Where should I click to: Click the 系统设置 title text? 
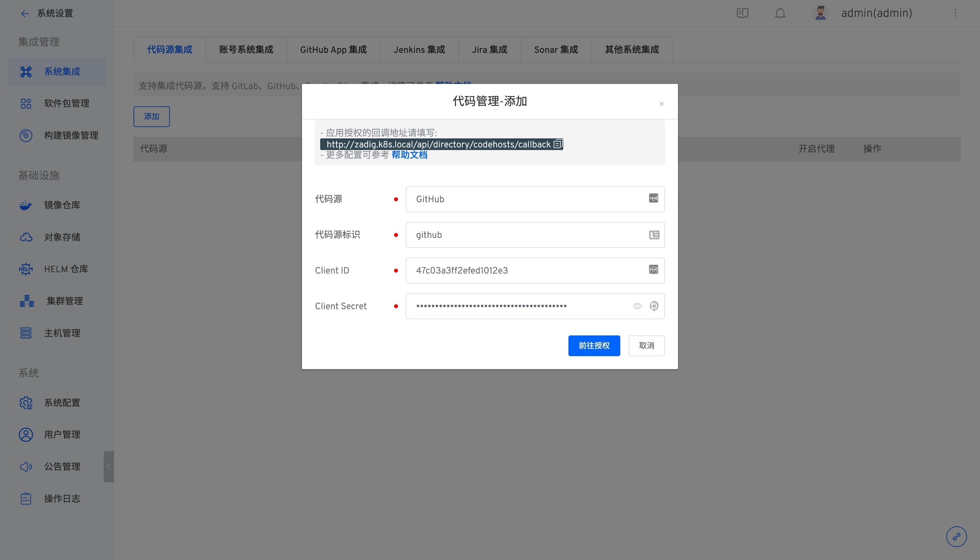click(x=55, y=14)
